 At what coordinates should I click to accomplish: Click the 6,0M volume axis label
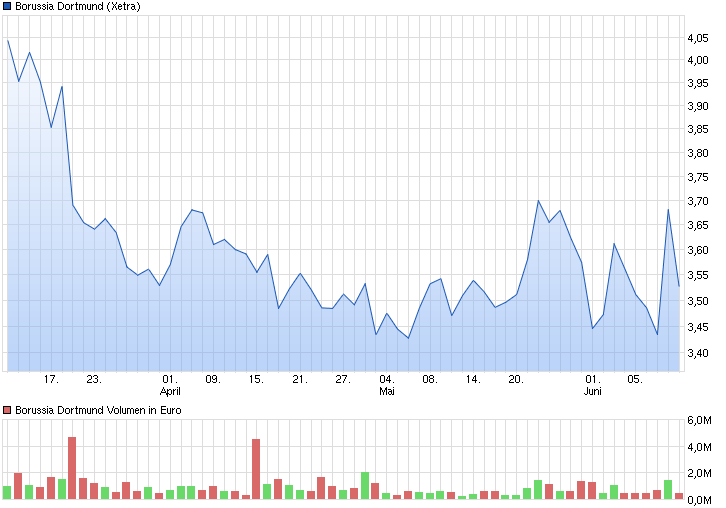point(699,420)
